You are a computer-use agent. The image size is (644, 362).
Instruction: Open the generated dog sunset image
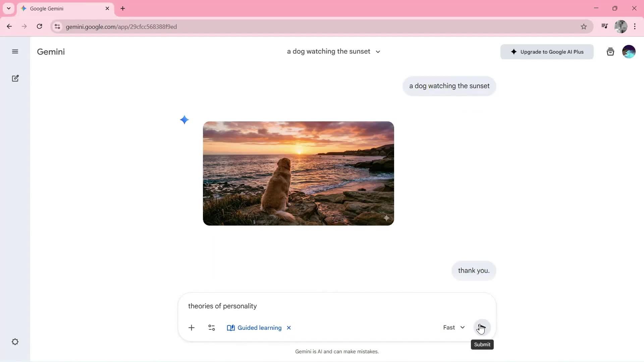[299, 173]
